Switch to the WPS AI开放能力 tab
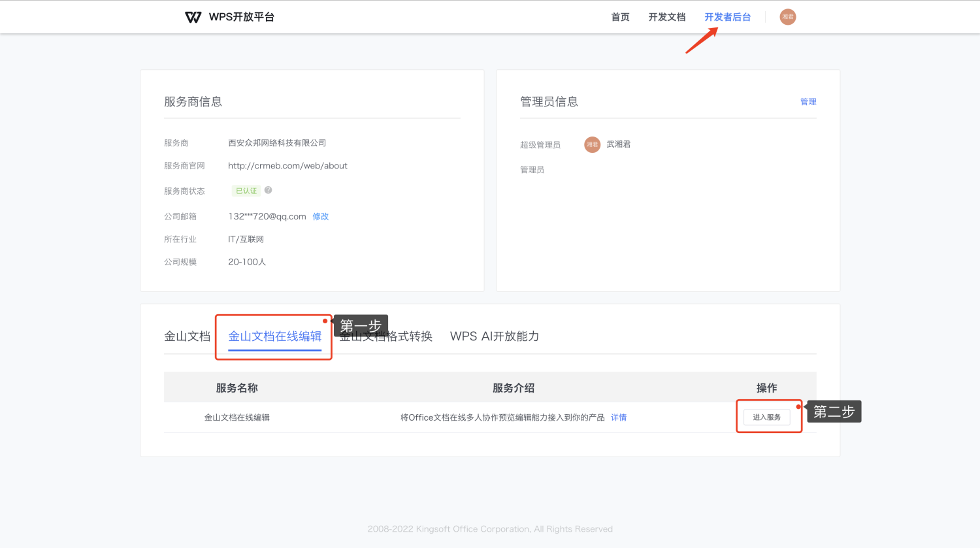Image resolution: width=980 pixels, height=548 pixels. coord(494,336)
